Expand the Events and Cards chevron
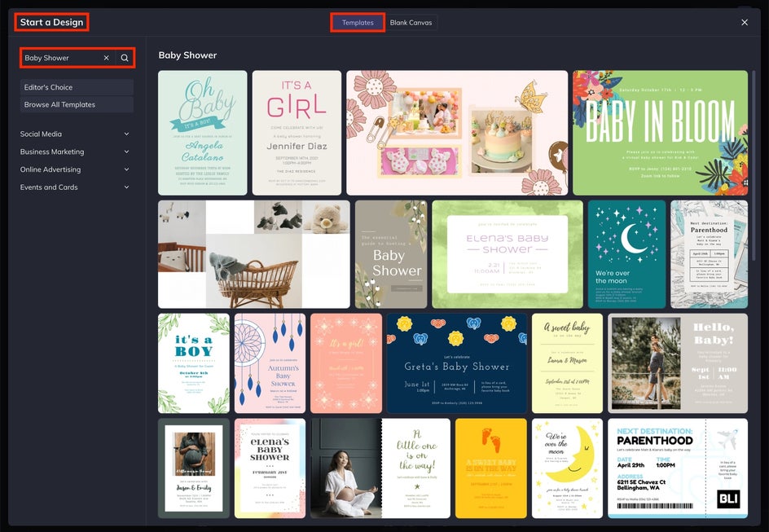 tap(126, 187)
